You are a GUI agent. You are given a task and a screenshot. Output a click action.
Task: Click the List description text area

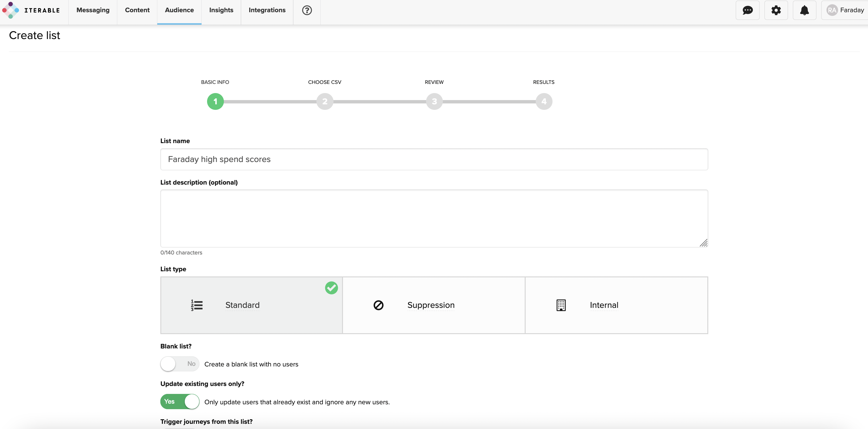point(433,218)
